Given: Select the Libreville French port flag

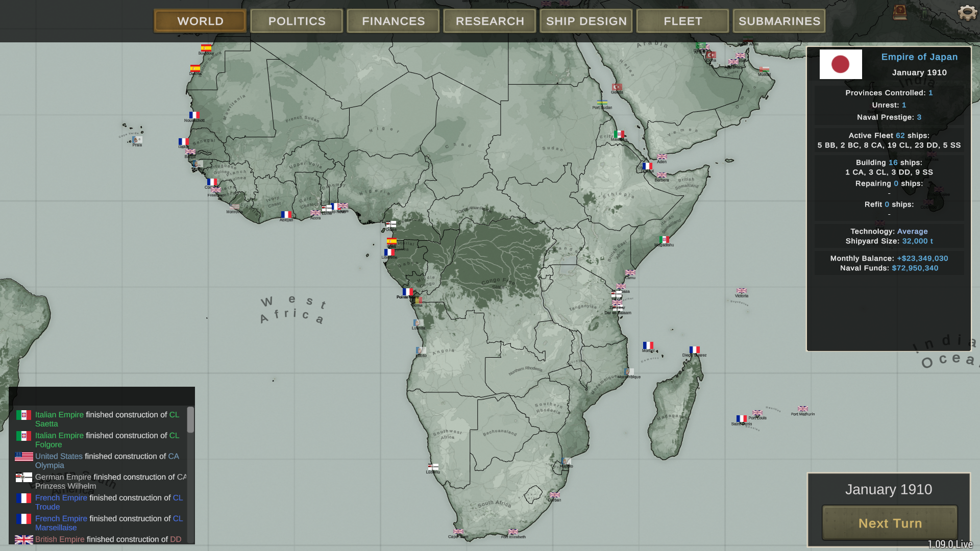Looking at the screenshot, I should pyautogui.click(x=389, y=252).
